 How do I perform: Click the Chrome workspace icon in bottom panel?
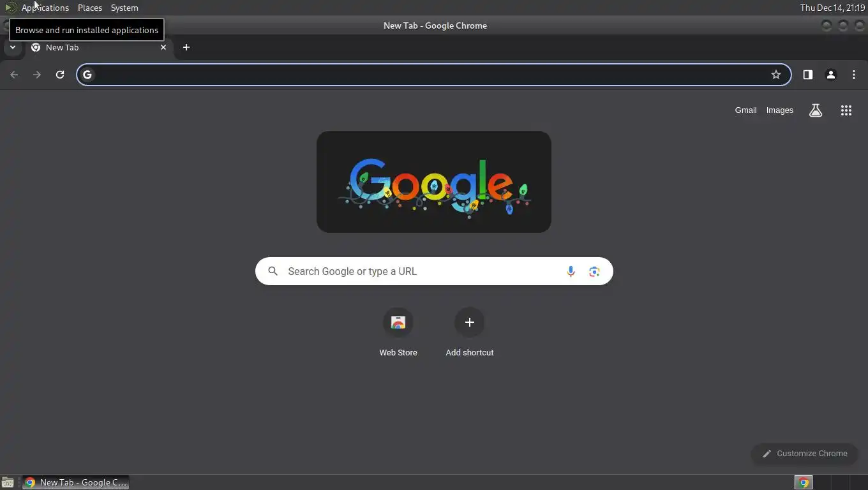click(804, 483)
